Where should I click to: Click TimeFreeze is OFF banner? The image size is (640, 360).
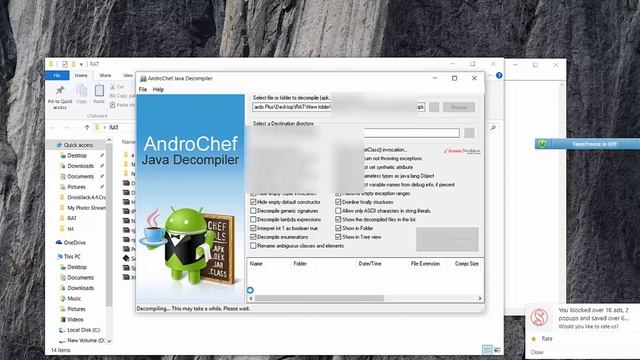click(x=588, y=144)
